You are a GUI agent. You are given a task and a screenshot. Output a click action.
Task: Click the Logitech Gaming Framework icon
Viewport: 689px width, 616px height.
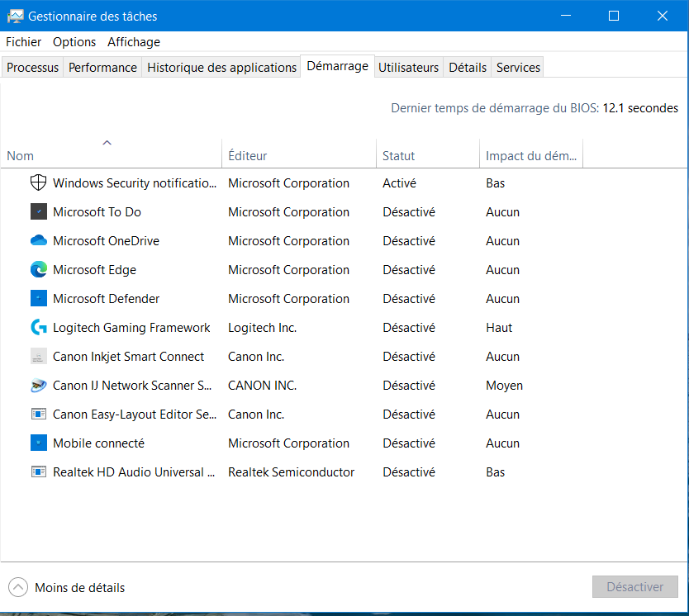click(39, 327)
